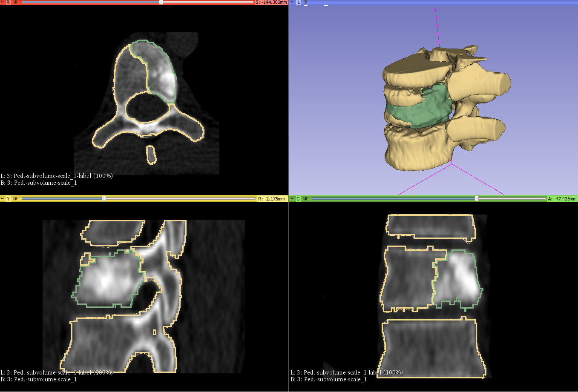Click the R: -2.175mm offset field
The height and width of the screenshot is (392, 578).
(x=271, y=199)
